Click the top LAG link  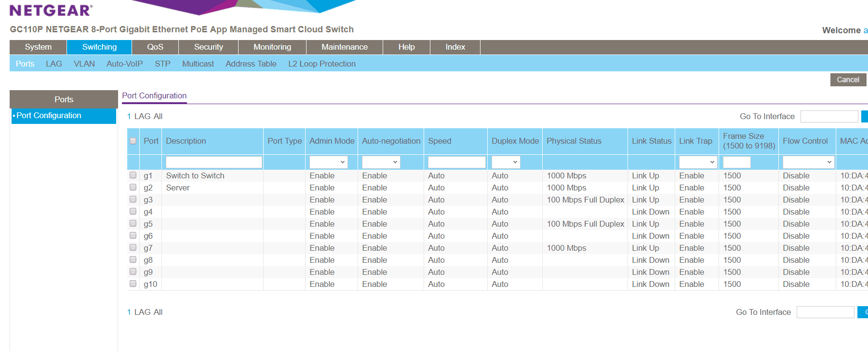tap(142, 117)
